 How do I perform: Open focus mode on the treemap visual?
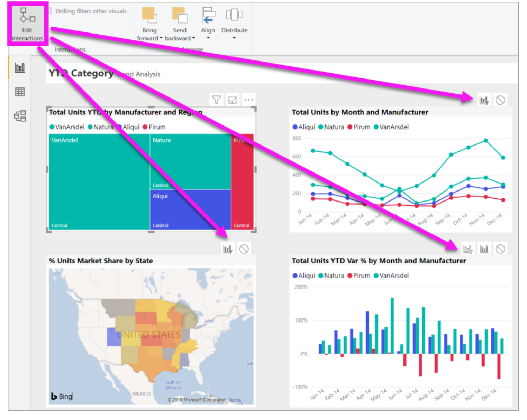(232, 99)
